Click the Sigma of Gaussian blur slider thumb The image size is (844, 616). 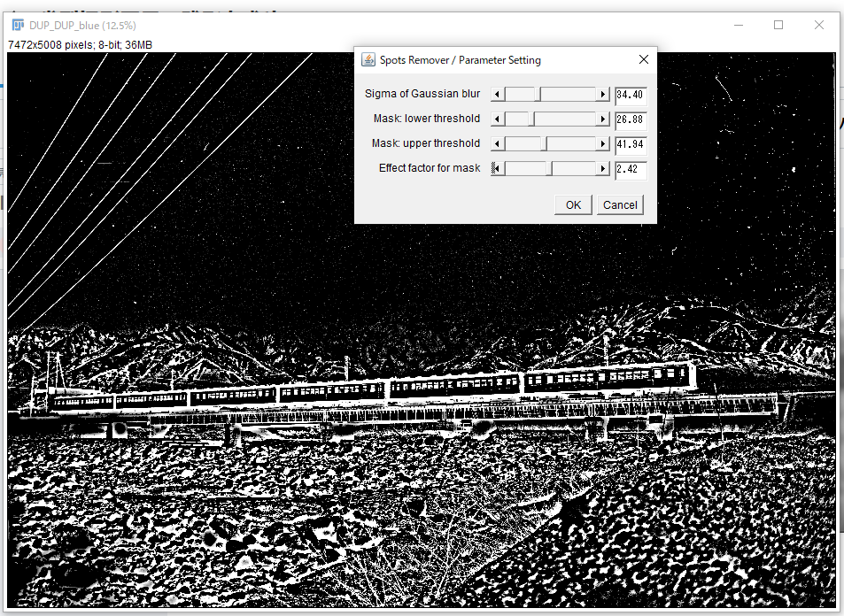538,95
